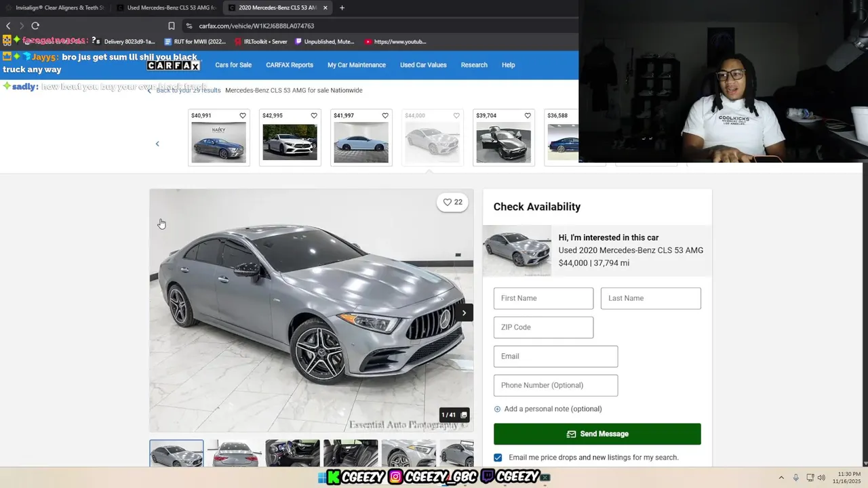Go back to your 29 results

[184, 90]
